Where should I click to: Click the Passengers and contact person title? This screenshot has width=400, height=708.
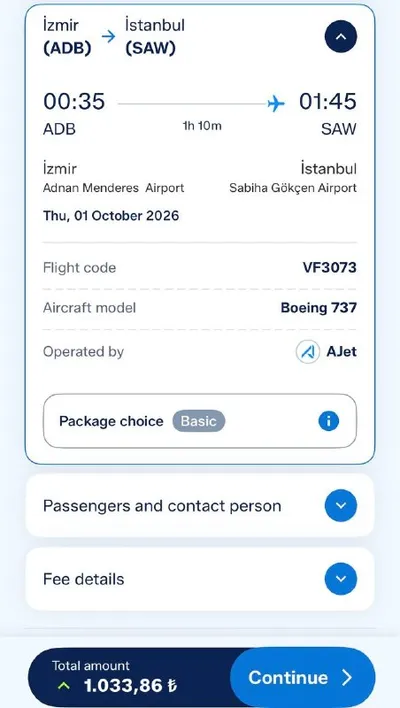162,506
